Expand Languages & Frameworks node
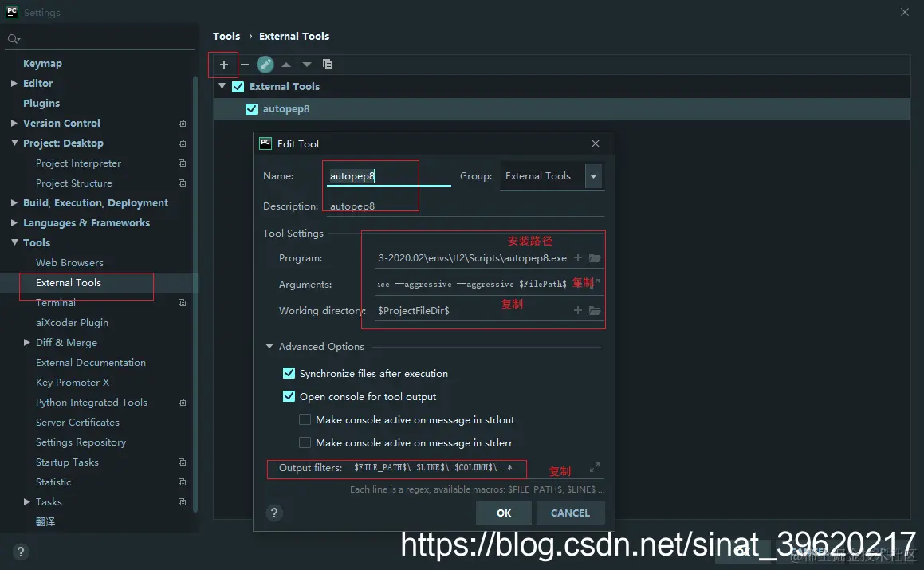 click(x=14, y=222)
